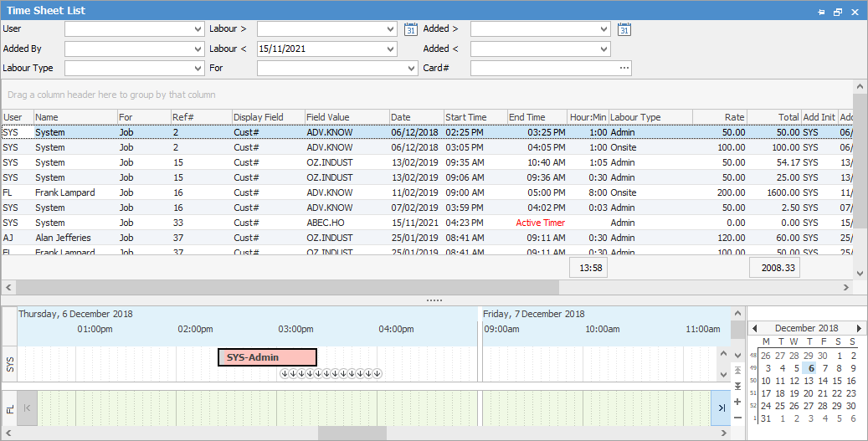Screen dimensions: 868x441
Task: Open the Labour < date dropdown
Action: click(391, 49)
